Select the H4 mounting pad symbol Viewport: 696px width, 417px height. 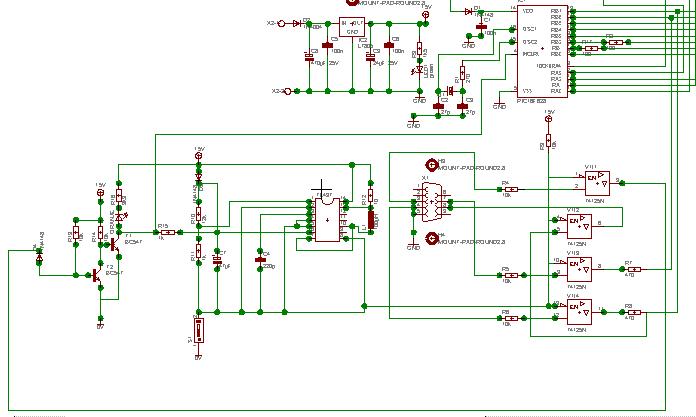click(x=433, y=238)
